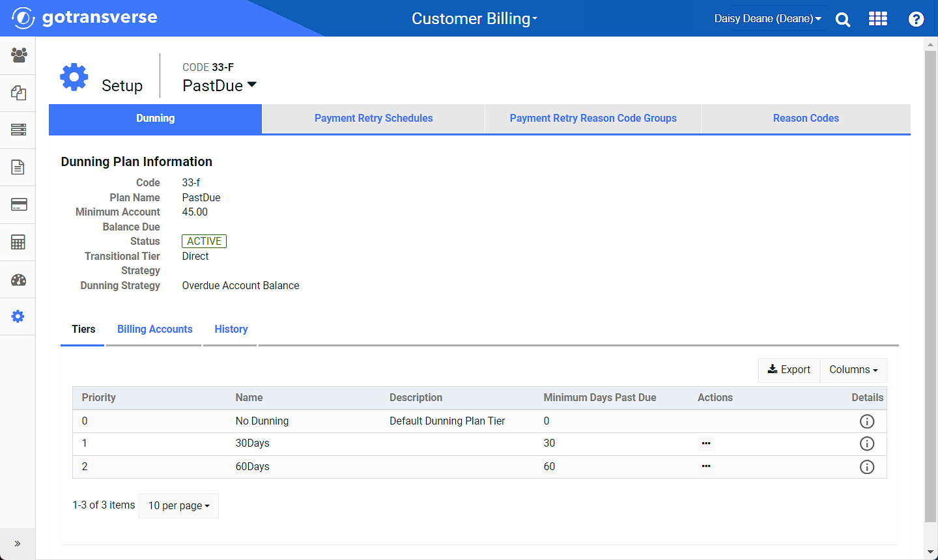Click the Overdue Account Balance value
The width and height of the screenshot is (938, 560).
point(240,286)
